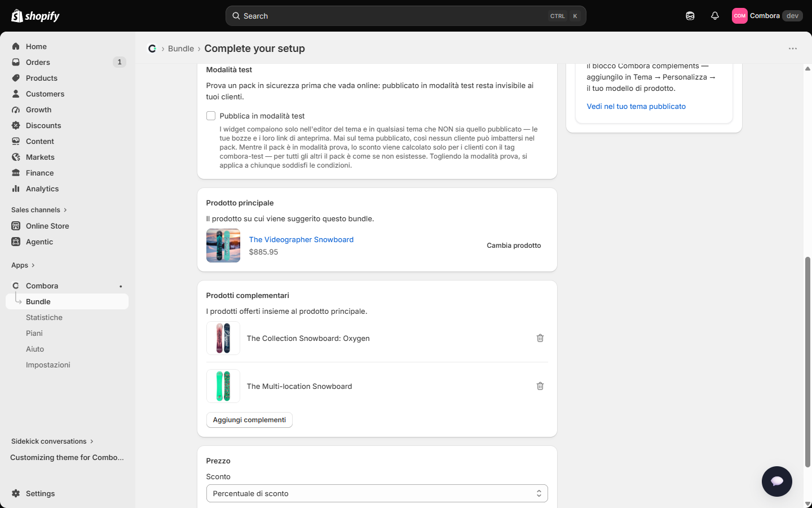Screen dimensions: 812x508
Task: Click the page vertical scrollbar thumb
Action: 807,362
